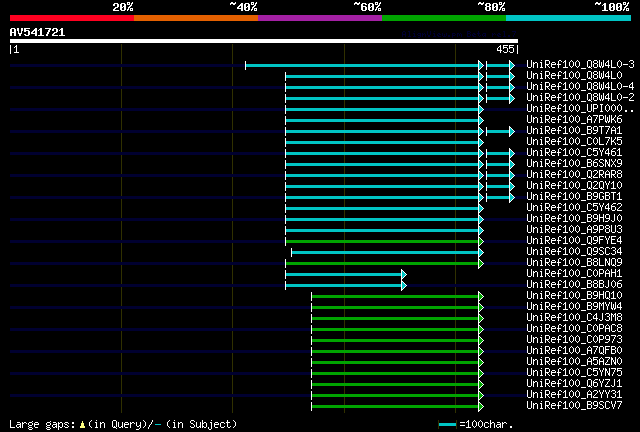Screen dimensions: 640x432
Task: Click the cyan alignment bar for UniRef100_A7PWK6
Action: pyautogui.click(x=382, y=120)
